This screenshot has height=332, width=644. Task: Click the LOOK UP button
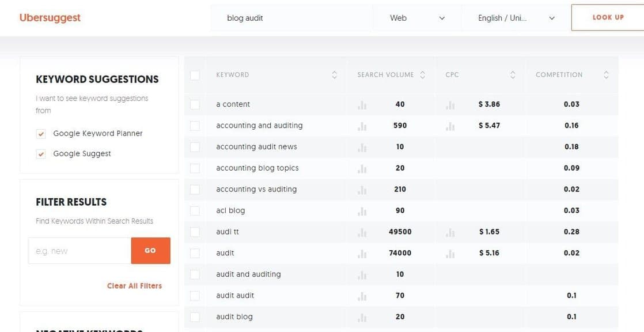coord(608,18)
